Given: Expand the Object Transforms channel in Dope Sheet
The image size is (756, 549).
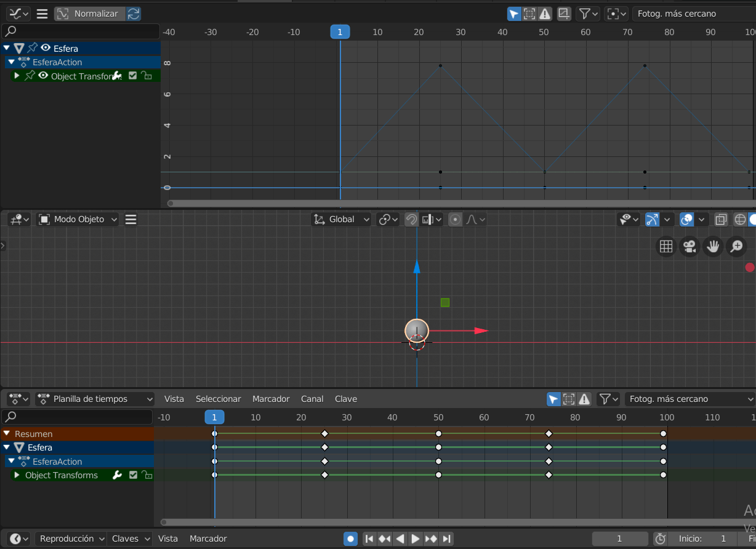Looking at the screenshot, I should tap(17, 475).
